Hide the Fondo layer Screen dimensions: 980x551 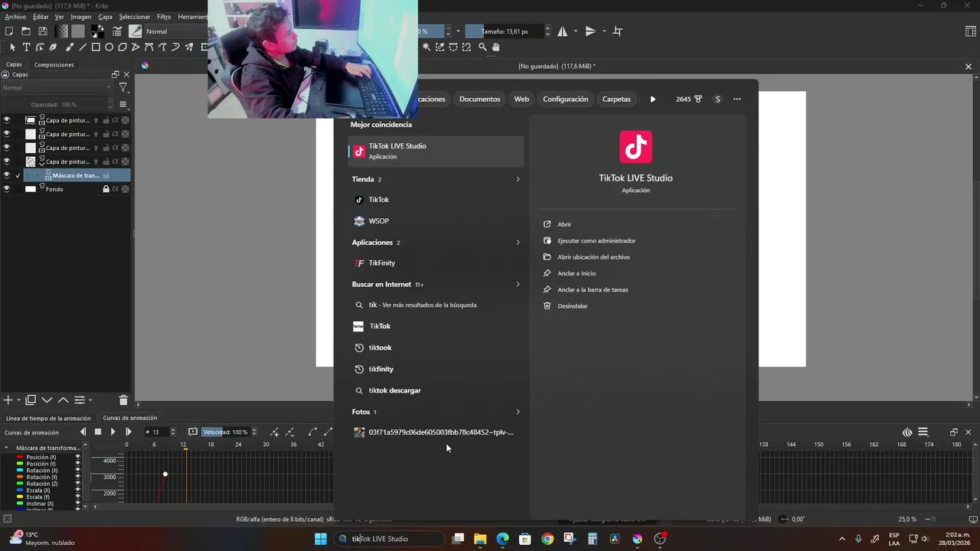coord(6,189)
